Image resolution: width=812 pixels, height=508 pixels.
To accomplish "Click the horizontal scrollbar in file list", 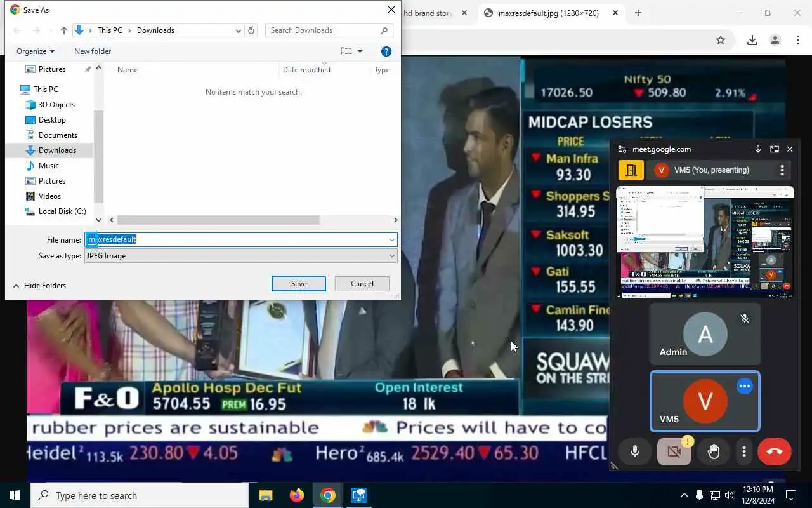I will click(x=218, y=220).
